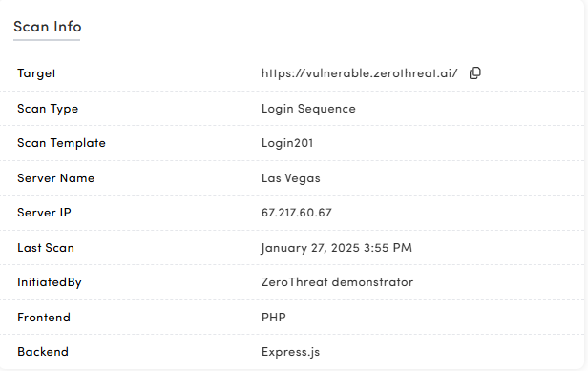Click the Target row label
This screenshot has width=588, height=371.
[36, 73]
